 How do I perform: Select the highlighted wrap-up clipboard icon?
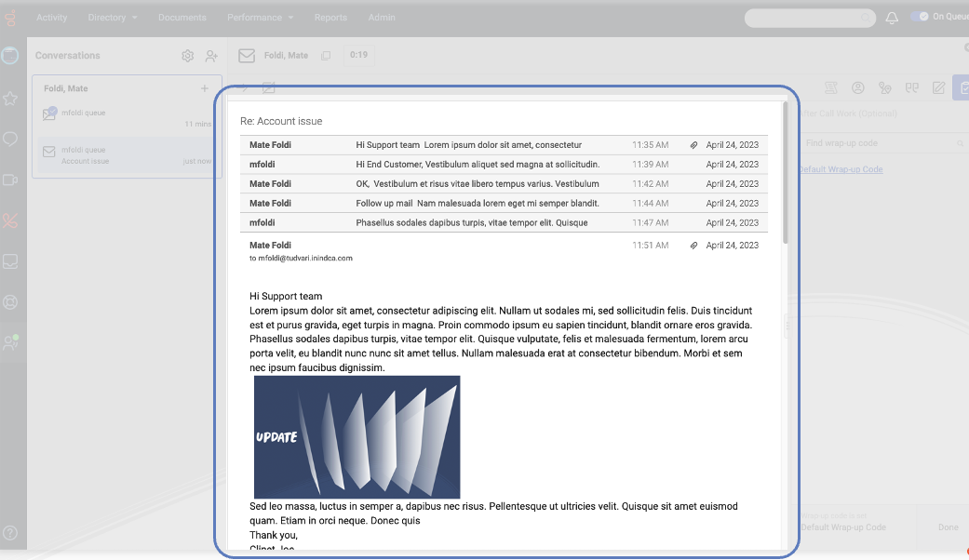tap(964, 87)
